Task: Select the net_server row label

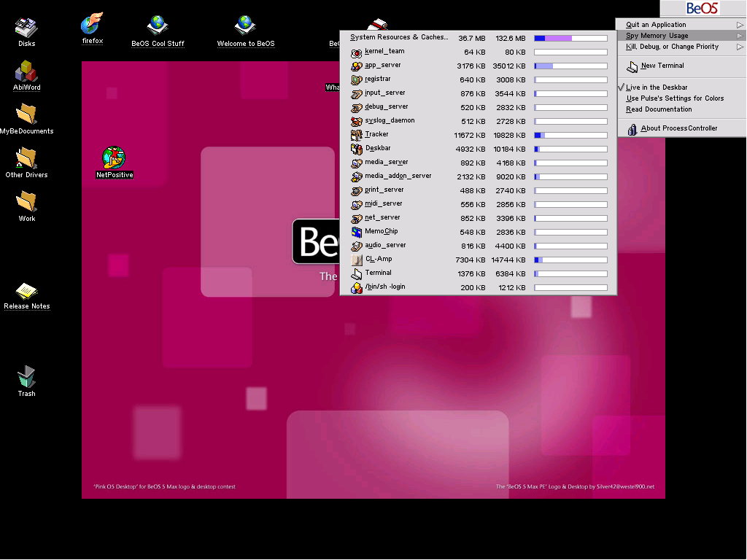Action: point(382,217)
